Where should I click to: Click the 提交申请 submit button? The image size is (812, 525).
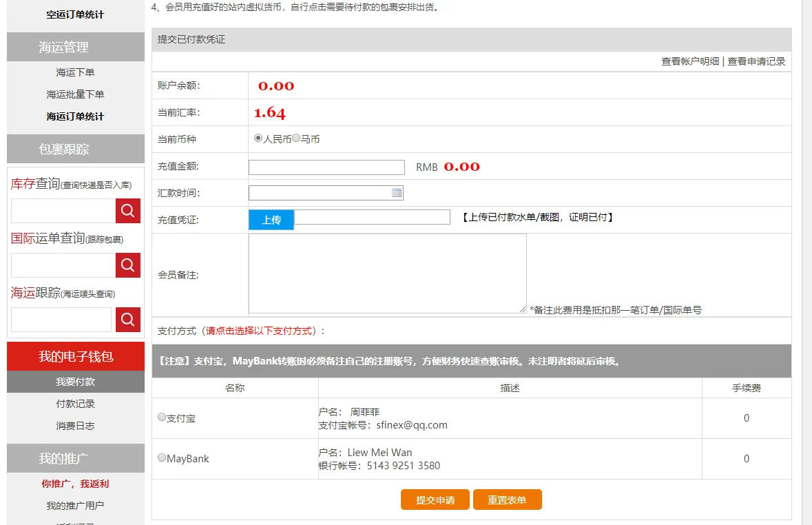pos(435,500)
